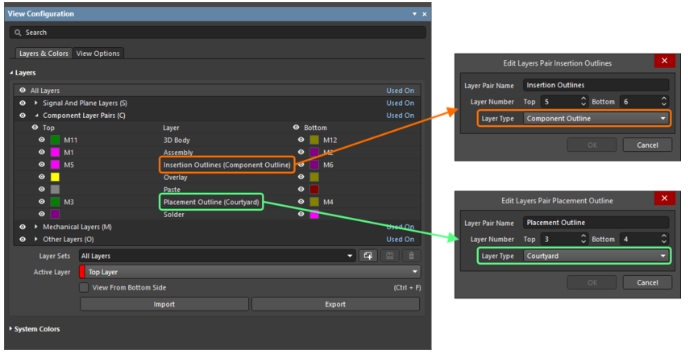Viewport: 688px width, 362px height.
Task: Collapse the Layers section header
Action: [x=23, y=72]
